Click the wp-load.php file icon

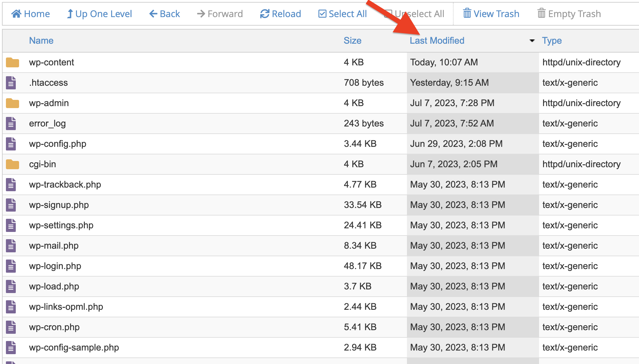tap(11, 286)
